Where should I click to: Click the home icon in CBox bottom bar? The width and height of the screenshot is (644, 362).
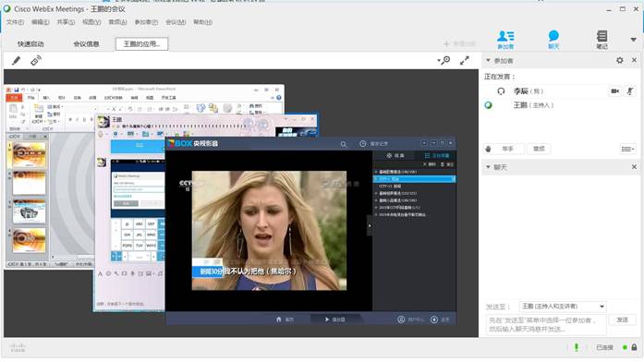[x=279, y=320]
